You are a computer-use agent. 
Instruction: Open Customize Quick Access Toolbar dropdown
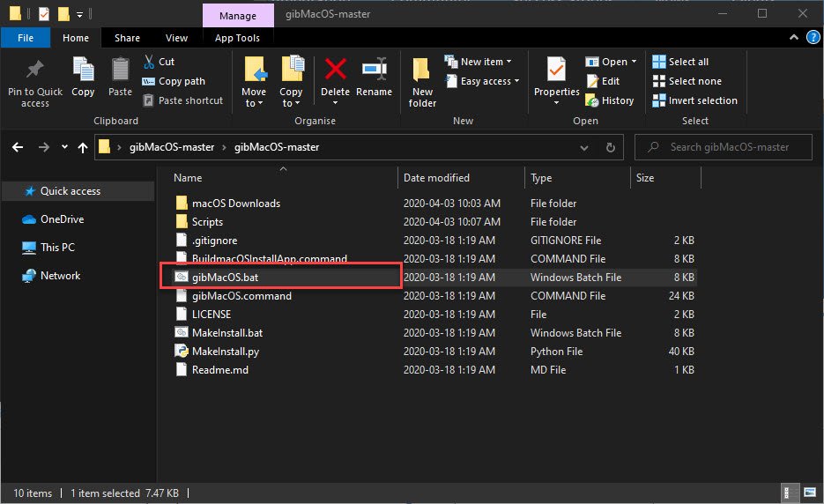pyautogui.click(x=79, y=14)
